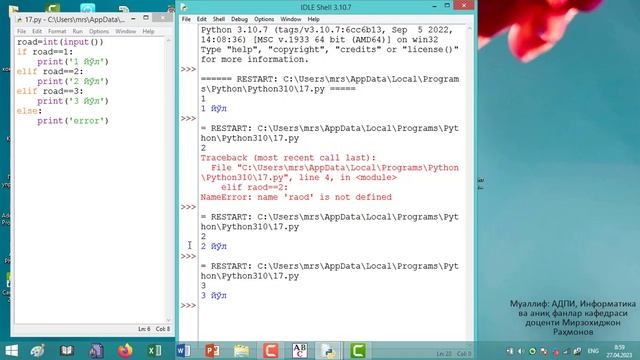Screen dimensions: 640x360
Task: Switch to the Python IDLE taskbar icon
Action: tap(329, 351)
